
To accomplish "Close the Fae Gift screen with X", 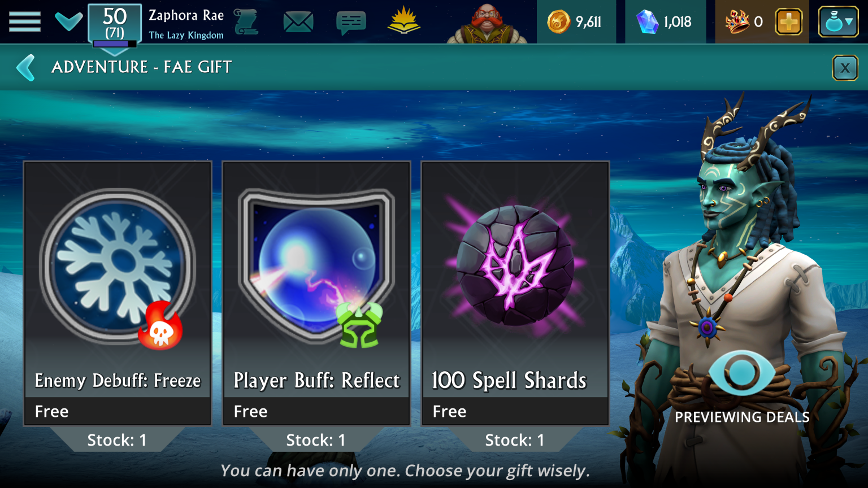I will [x=845, y=68].
